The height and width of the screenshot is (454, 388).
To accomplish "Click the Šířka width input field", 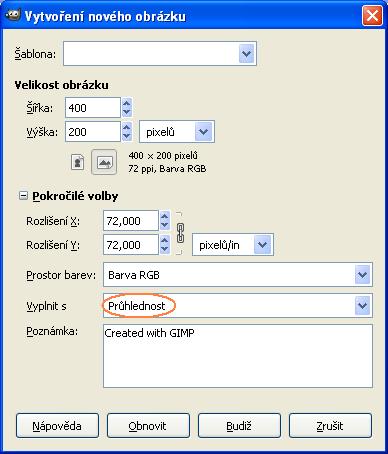I will 93,108.
